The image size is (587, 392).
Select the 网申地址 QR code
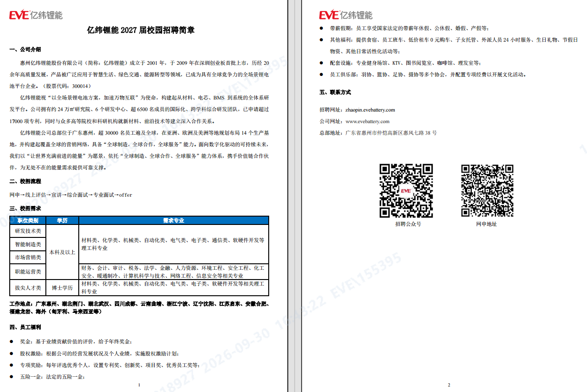487,191
